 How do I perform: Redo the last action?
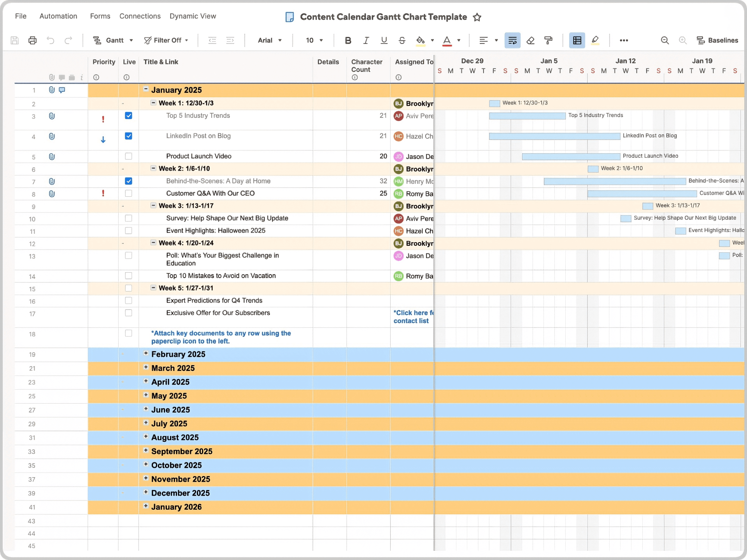(68, 40)
